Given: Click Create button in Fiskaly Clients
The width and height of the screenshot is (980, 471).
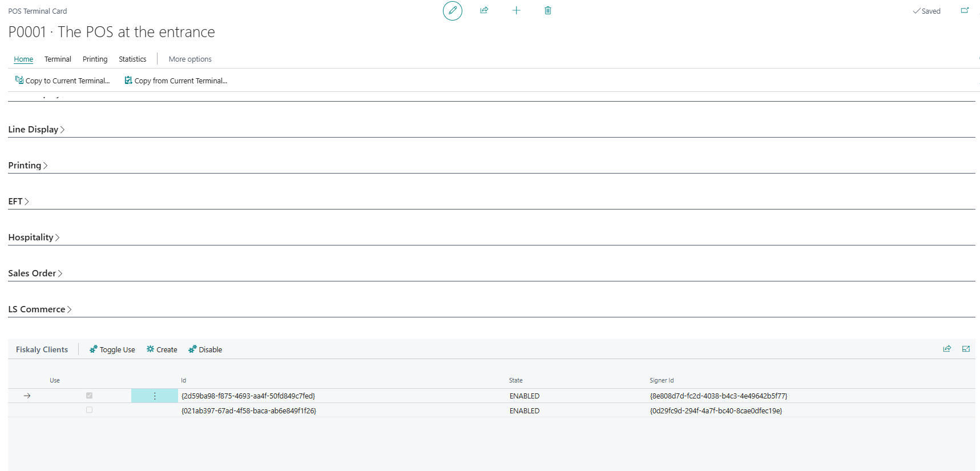Looking at the screenshot, I should [x=162, y=349].
